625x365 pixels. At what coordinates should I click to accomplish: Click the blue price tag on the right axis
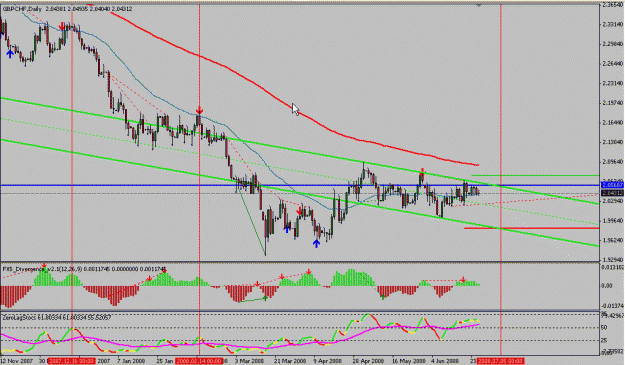pos(611,185)
